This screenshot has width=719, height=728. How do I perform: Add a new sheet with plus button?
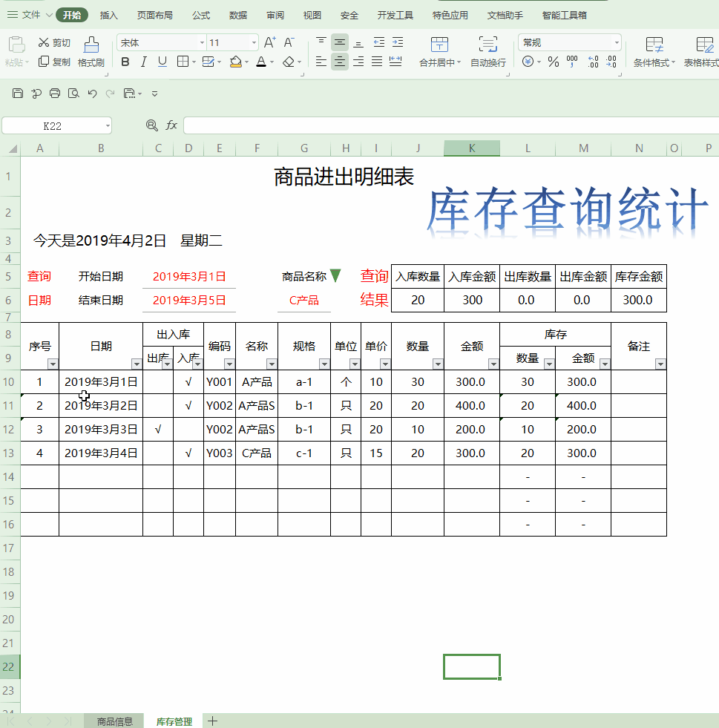213,721
